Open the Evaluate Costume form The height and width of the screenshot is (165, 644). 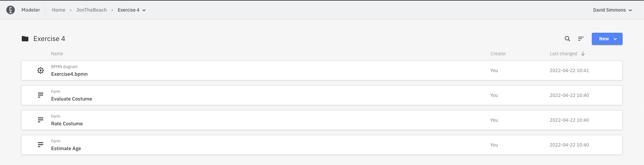tap(72, 99)
